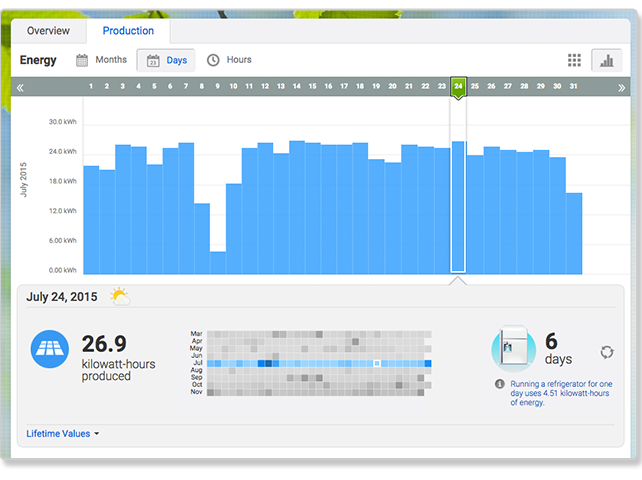Click the info icon beside refrigerator text
The width and height of the screenshot is (642, 480).
[x=500, y=384]
